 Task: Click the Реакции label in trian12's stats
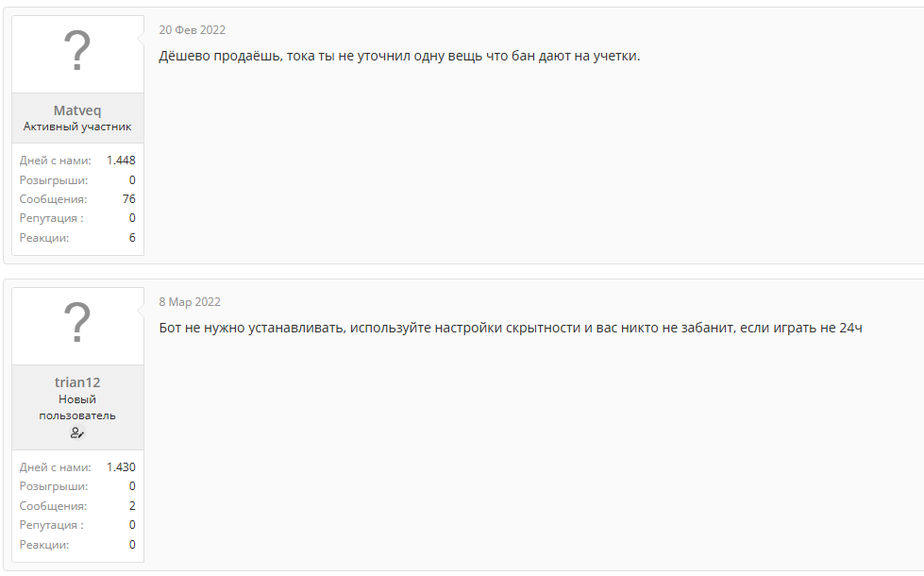pyautogui.click(x=44, y=545)
